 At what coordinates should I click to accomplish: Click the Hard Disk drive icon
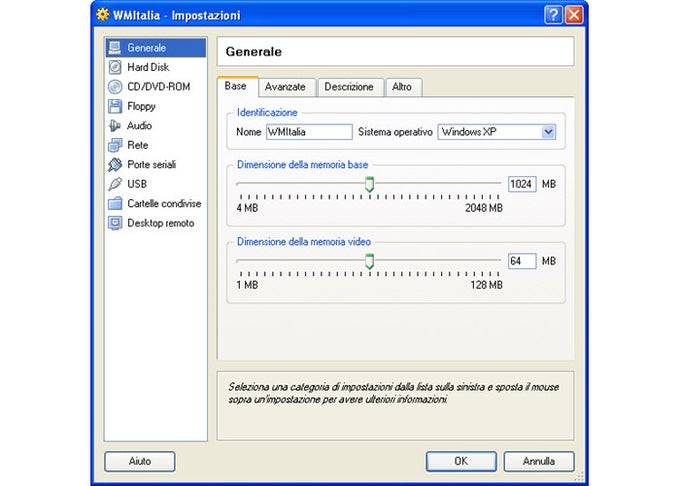(115, 67)
